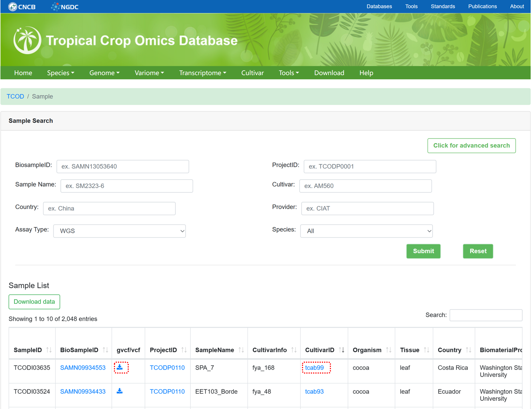
Task: Open the Species All dropdown
Action: (366, 231)
